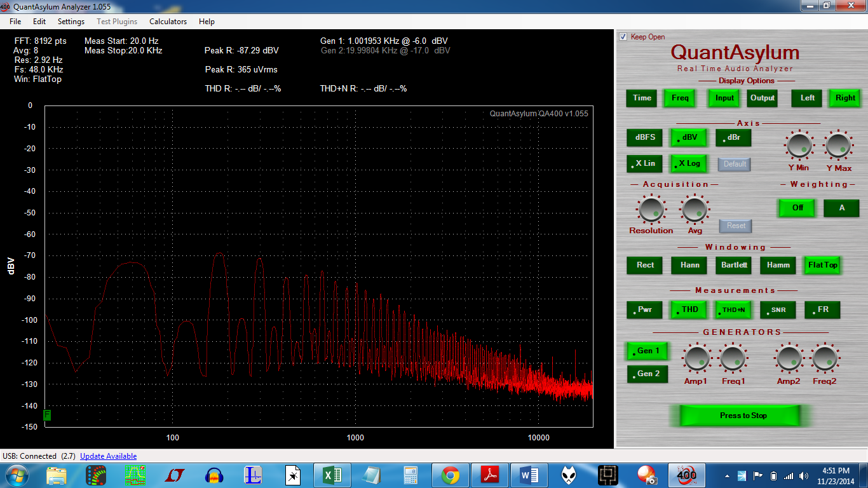The image size is (868, 488).
Task: Open the Test Plugins menu
Action: point(117,22)
